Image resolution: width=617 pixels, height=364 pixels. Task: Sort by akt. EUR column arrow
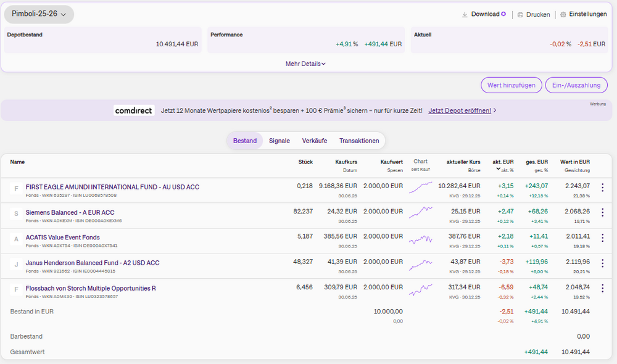point(499,169)
